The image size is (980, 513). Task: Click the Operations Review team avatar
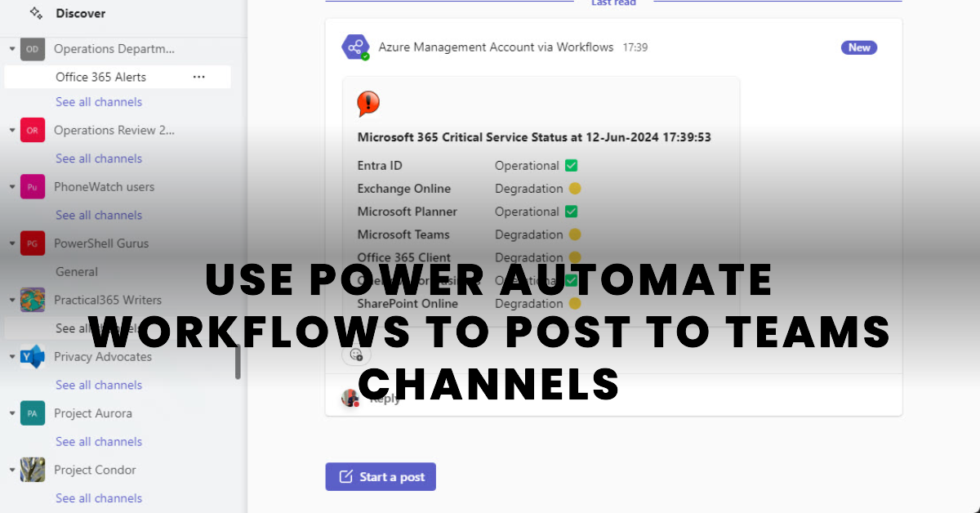33,130
